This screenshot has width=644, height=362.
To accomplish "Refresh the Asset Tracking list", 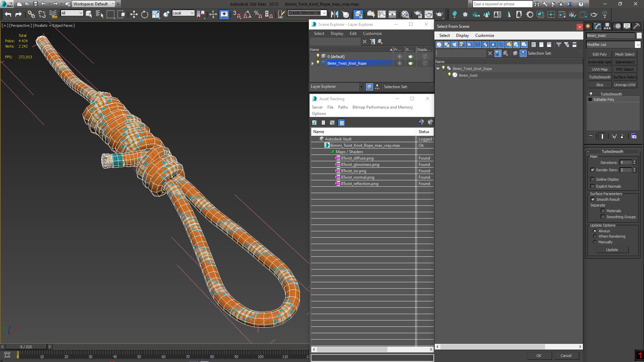I will point(314,123).
